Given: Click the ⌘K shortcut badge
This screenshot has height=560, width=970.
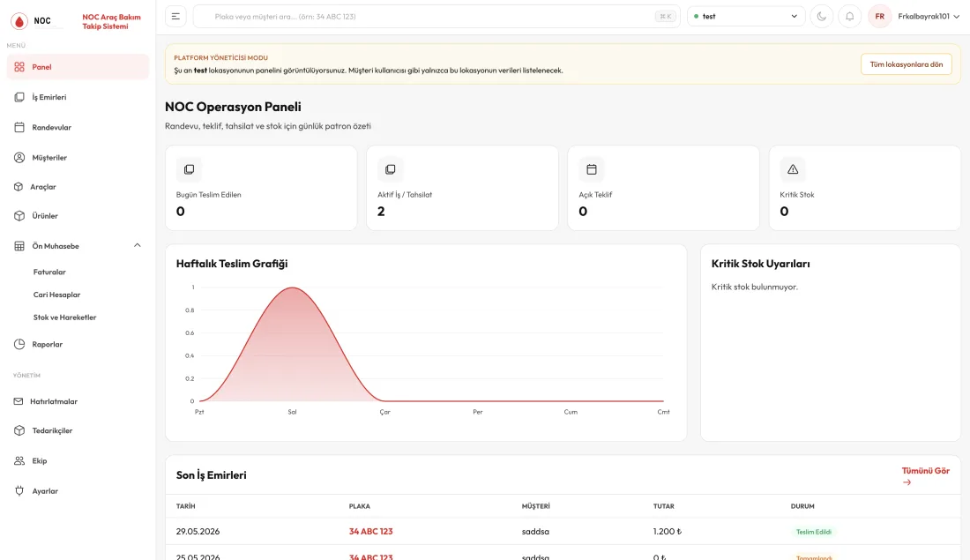Looking at the screenshot, I should coord(666,17).
